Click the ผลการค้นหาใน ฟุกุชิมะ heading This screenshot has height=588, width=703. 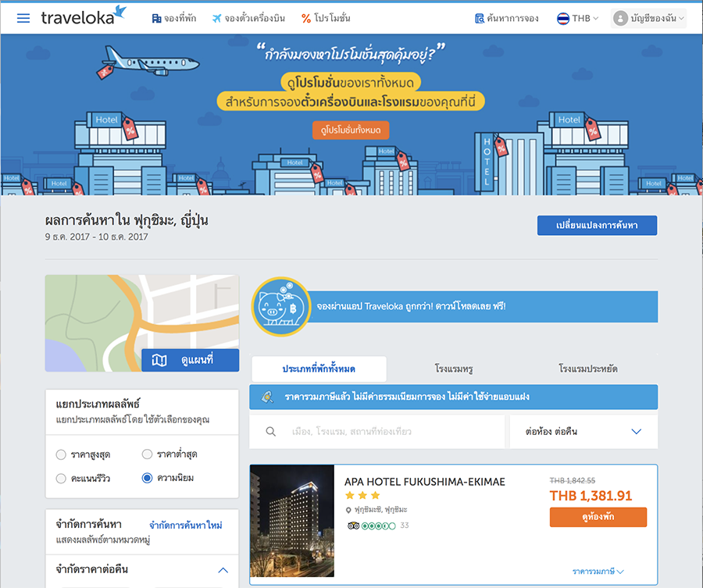(127, 220)
